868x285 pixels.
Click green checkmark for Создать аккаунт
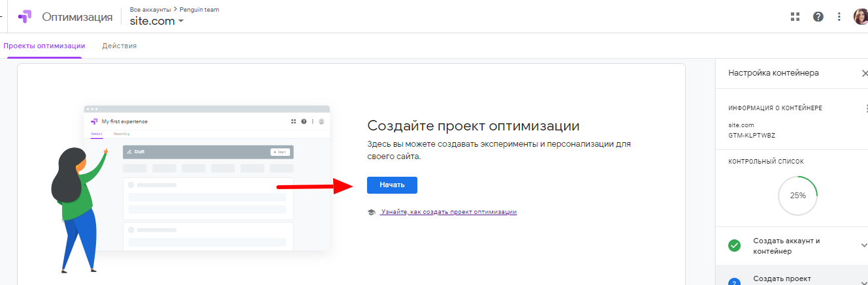pyautogui.click(x=735, y=246)
